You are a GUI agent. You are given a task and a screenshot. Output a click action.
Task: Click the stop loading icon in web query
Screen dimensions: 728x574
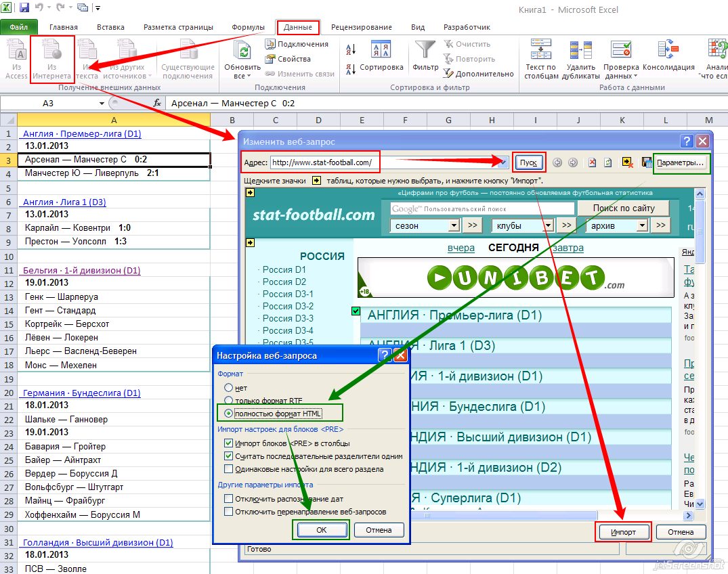click(x=592, y=162)
